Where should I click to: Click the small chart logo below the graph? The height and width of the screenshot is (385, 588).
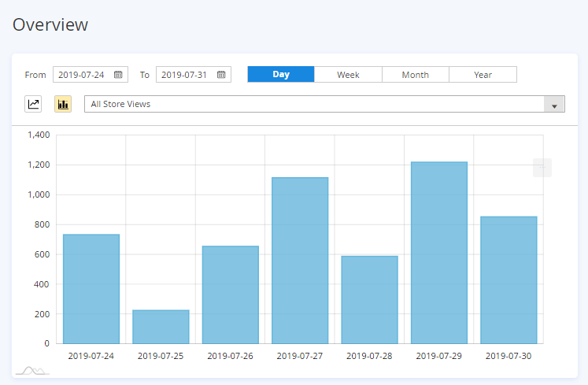tap(32, 369)
